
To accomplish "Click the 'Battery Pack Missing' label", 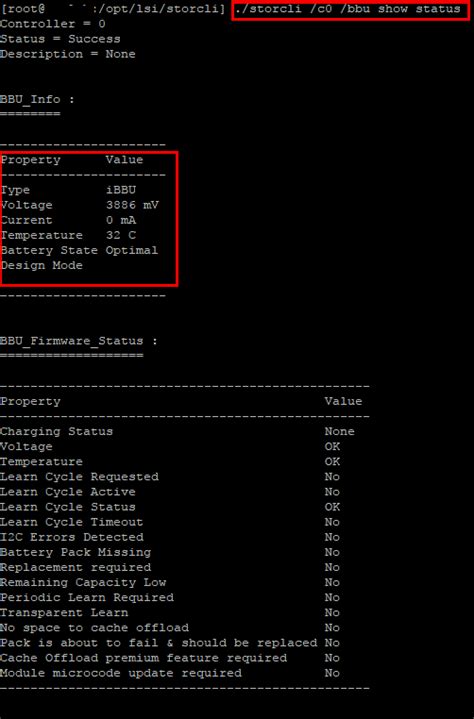I will [75, 553].
